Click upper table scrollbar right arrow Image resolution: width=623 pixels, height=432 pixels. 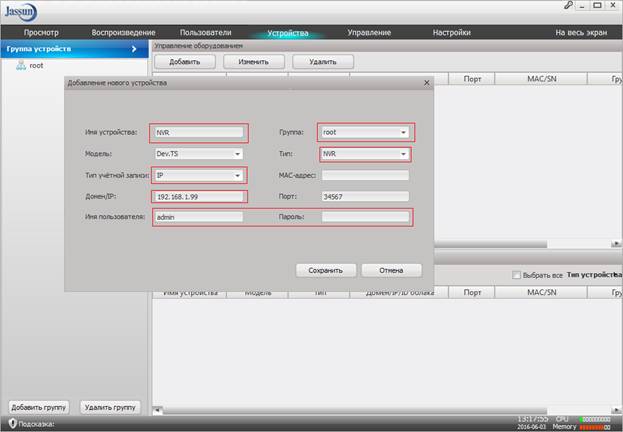(x=616, y=244)
